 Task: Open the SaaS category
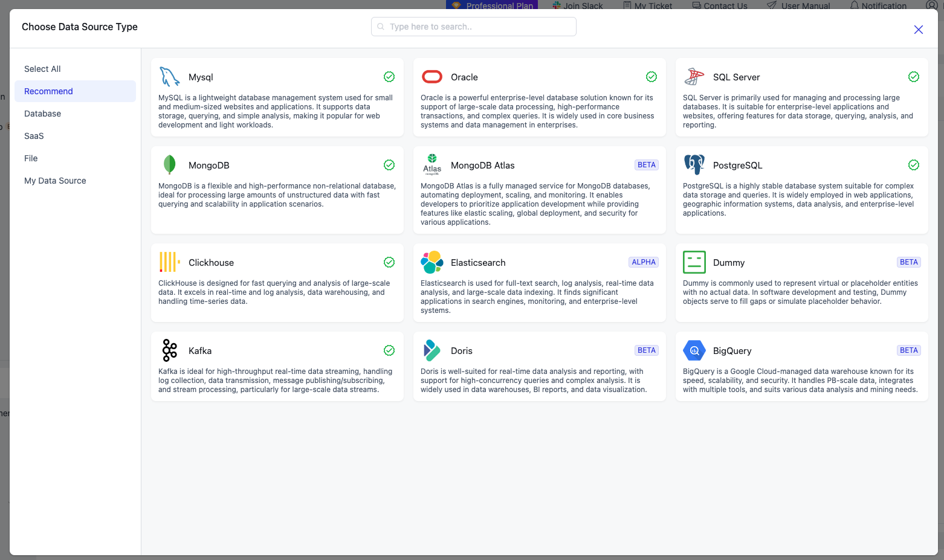(x=75, y=136)
